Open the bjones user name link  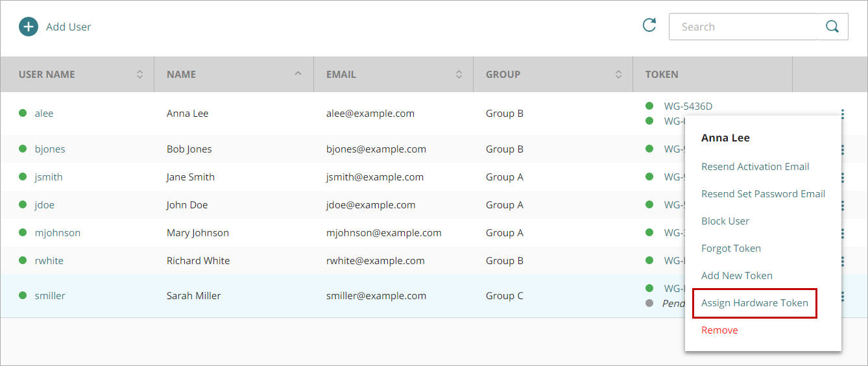point(50,149)
